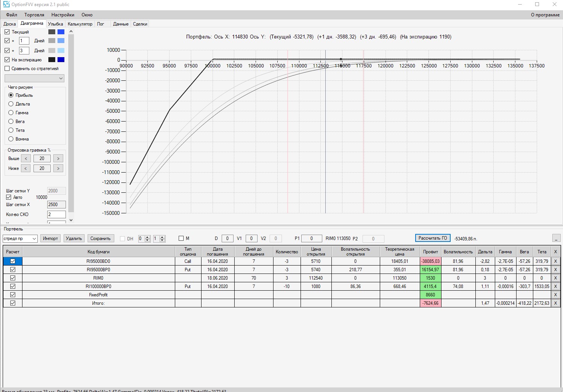The image size is (563, 392).
Task: Remove the RIM0 row with its X button
Action: click(x=555, y=278)
